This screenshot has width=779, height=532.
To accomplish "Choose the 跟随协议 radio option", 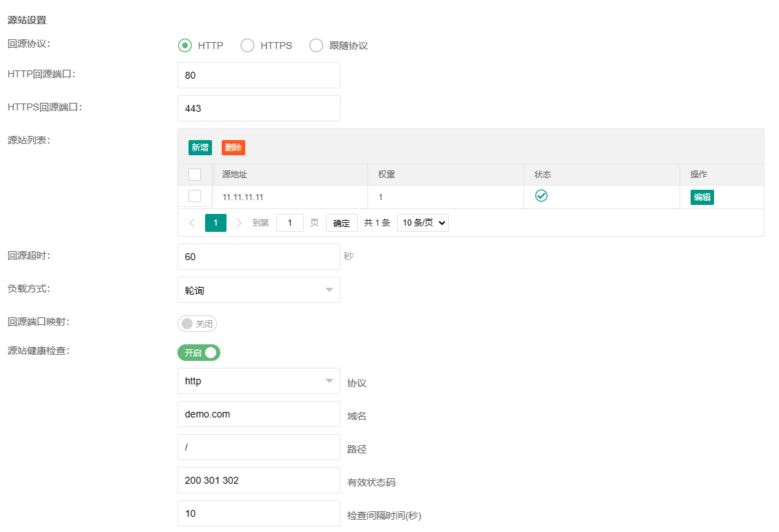I will click(316, 46).
